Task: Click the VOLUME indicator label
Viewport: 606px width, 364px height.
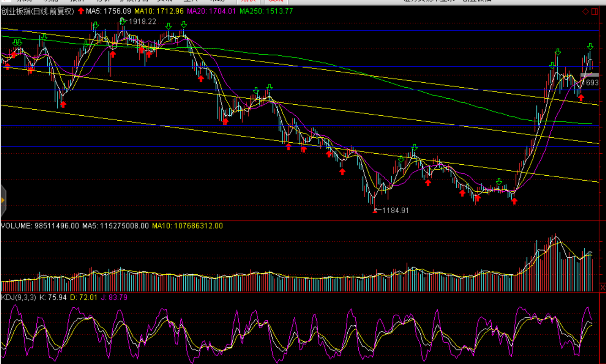Action: [x=40, y=226]
